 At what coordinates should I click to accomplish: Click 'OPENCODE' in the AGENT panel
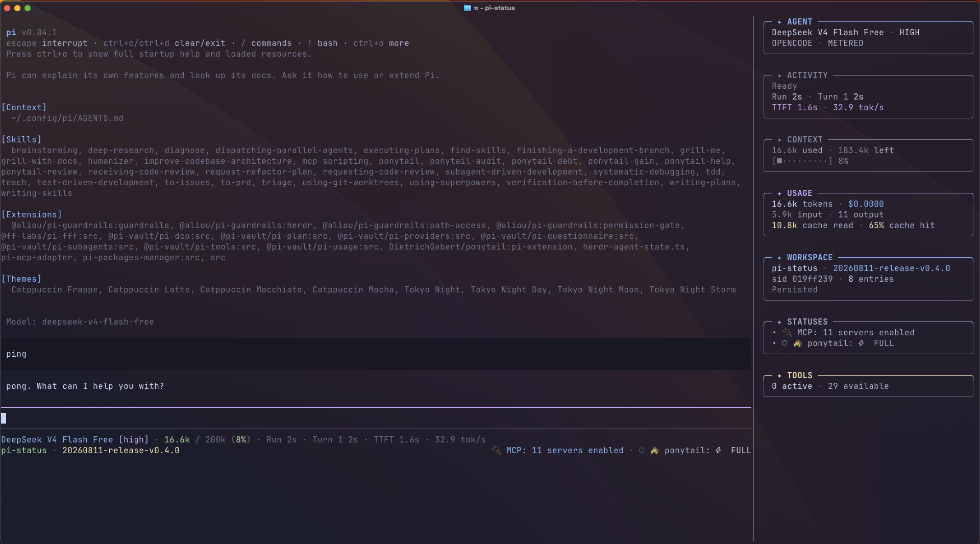click(x=792, y=43)
